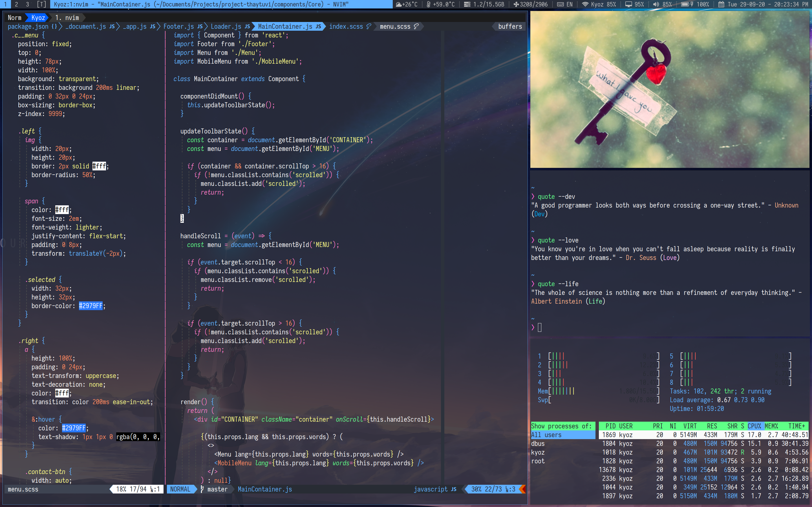Click the key photo thumbnail
The image size is (812, 507).
tap(669, 90)
